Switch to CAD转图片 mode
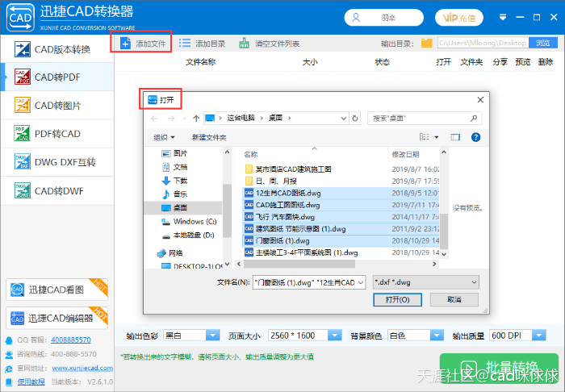 pyautogui.click(x=57, y=106)
